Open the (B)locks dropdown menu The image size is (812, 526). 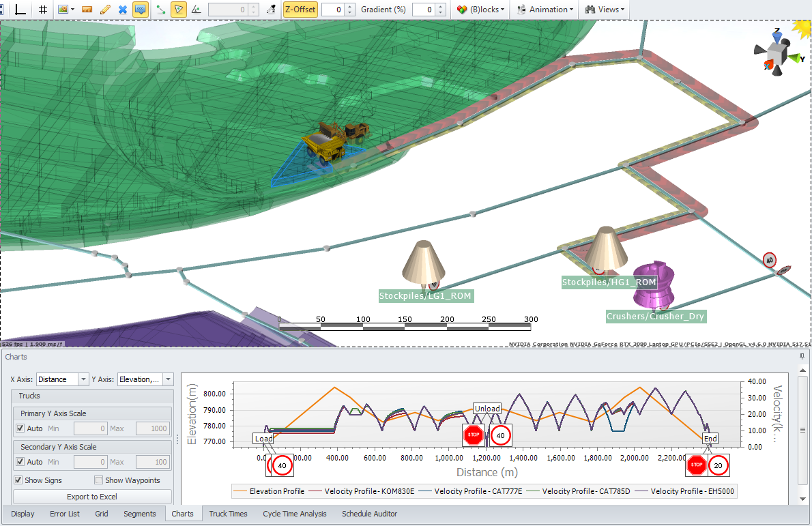[x=480, y=10]
